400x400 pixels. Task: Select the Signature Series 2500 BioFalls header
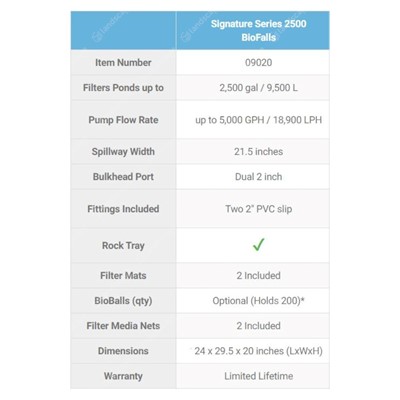(258, 30)
